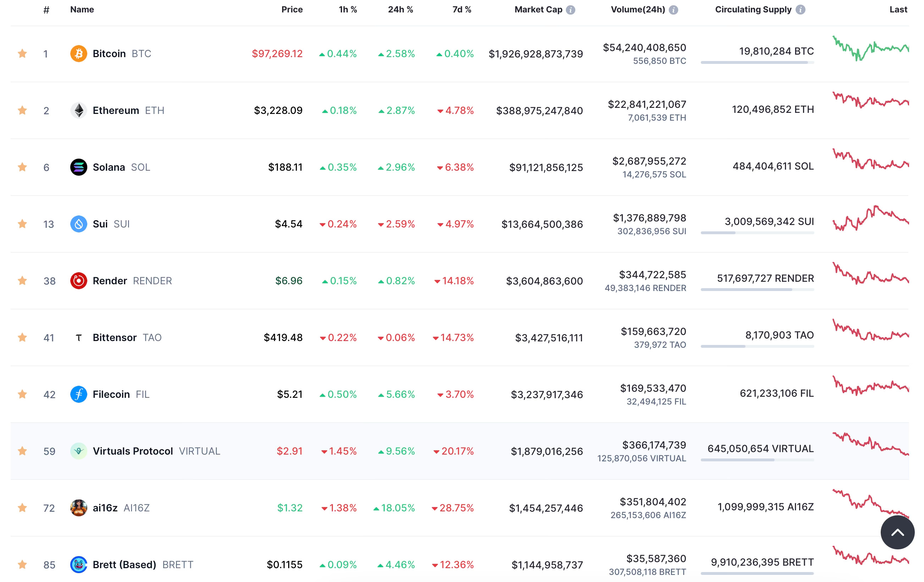Click the Solana logo icon

click(x=78, y=167)
